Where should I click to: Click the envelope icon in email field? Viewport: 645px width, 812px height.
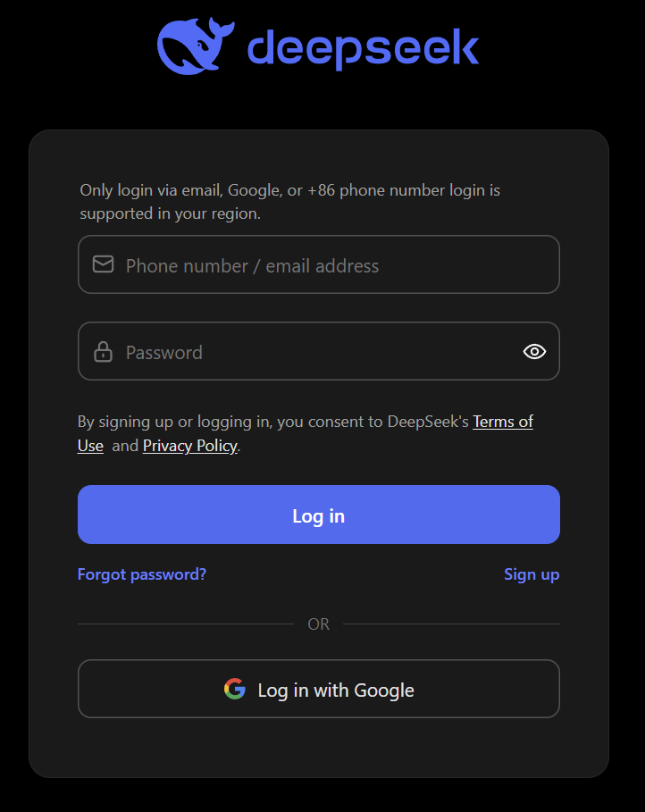point(103,264)
